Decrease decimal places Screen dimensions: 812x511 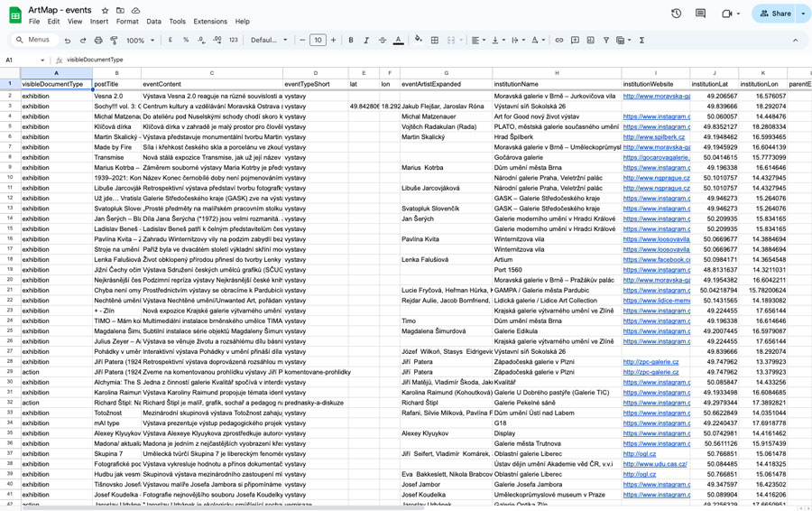coord(201,40)
